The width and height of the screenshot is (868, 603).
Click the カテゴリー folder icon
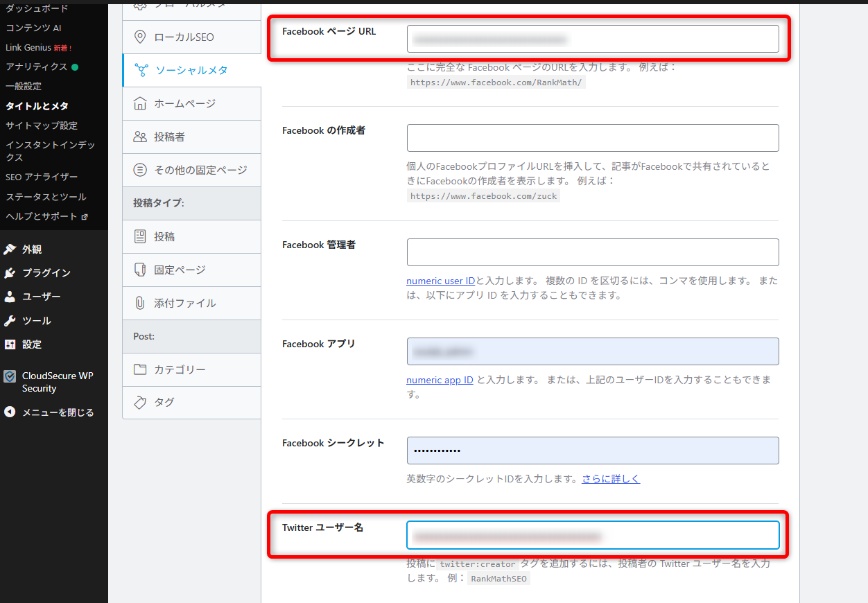coord(140,369)
